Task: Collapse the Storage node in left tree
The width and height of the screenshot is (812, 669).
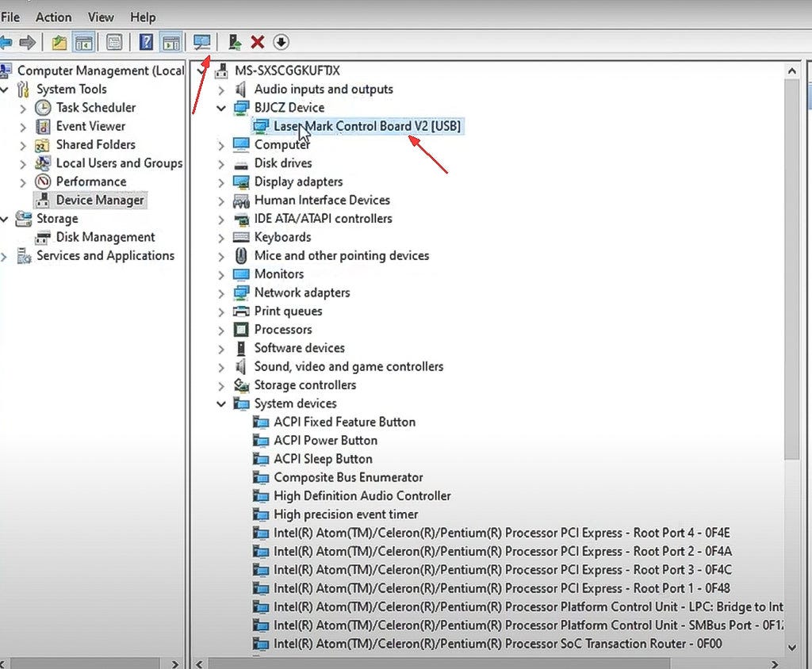Action: [x=4, y=220]
